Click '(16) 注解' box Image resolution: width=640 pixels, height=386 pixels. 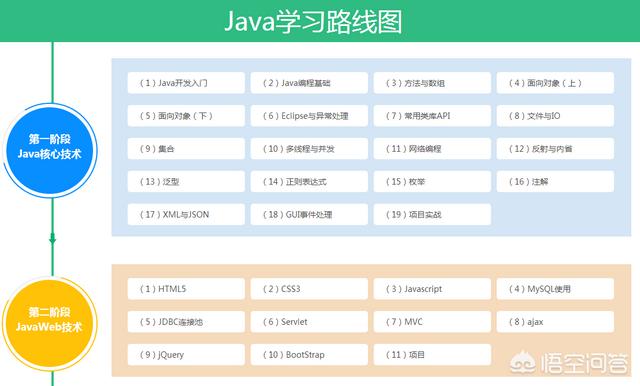(x=555, y=182)
